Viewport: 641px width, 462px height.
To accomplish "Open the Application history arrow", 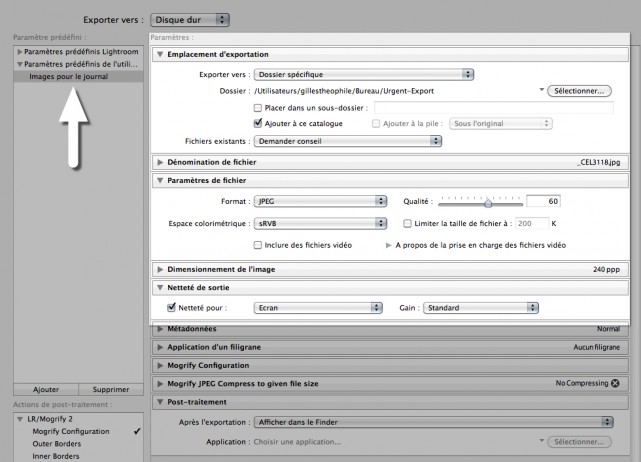I will pos(541,440).
